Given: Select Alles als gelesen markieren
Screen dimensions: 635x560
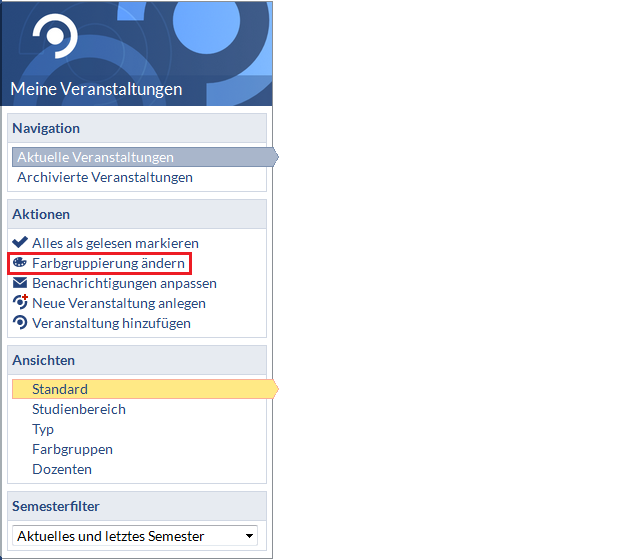Looking at the screenshot, I should click(115, 243).
